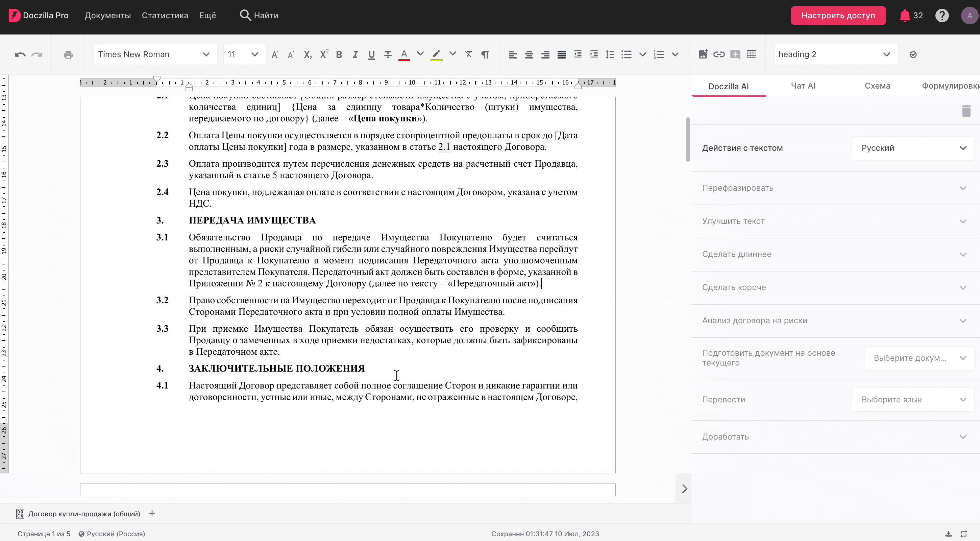Open Статистика menu
Viewport: 980px width, 541px height.
(165, 16)
